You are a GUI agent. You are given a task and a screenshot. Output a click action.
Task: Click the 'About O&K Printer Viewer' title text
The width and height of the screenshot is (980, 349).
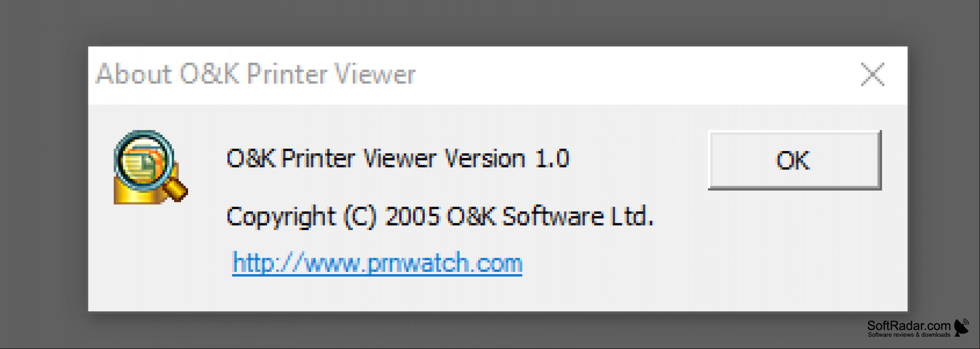coord(256,74)
